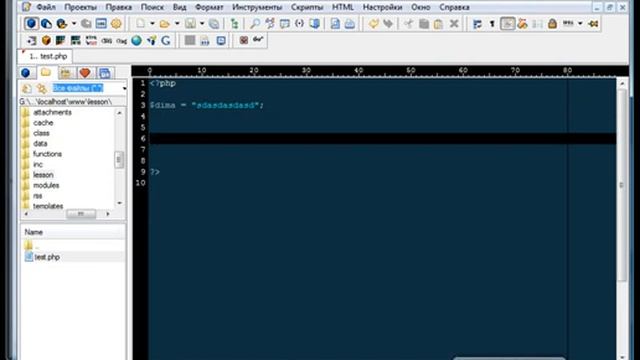640x360 pixels.
Task: Open the Файл menu
Action: pos(46,7)
